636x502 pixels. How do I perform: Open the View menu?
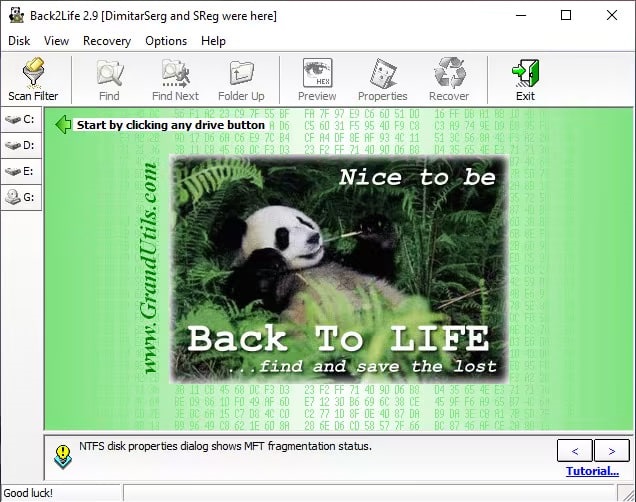point(56,41)
